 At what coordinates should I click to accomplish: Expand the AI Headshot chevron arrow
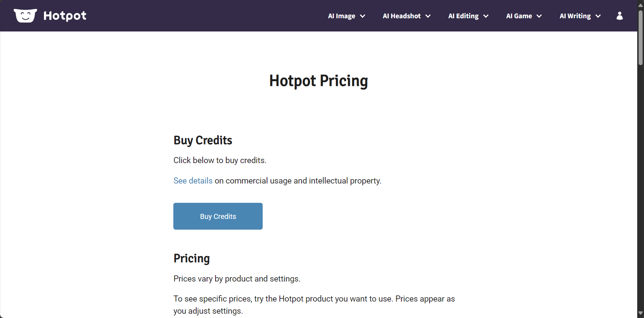[x=428, y=16]
